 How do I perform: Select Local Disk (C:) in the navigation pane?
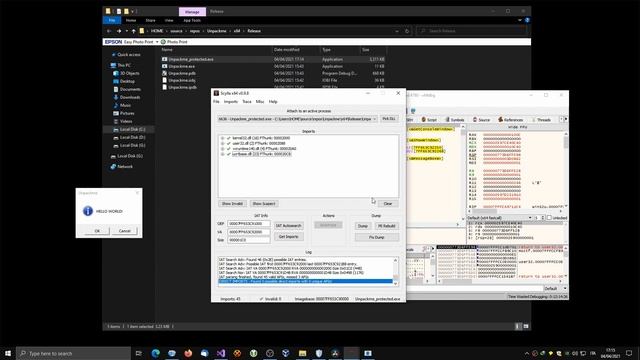[x=132, y=129]
